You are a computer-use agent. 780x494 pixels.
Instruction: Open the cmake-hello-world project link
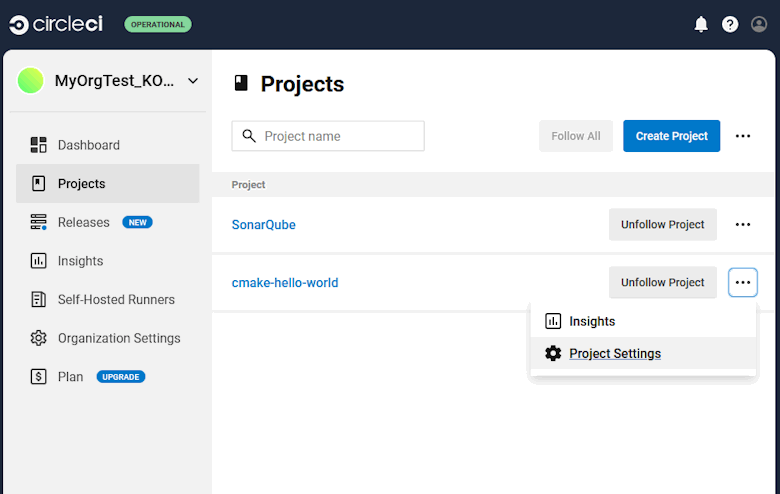(285, 283)
